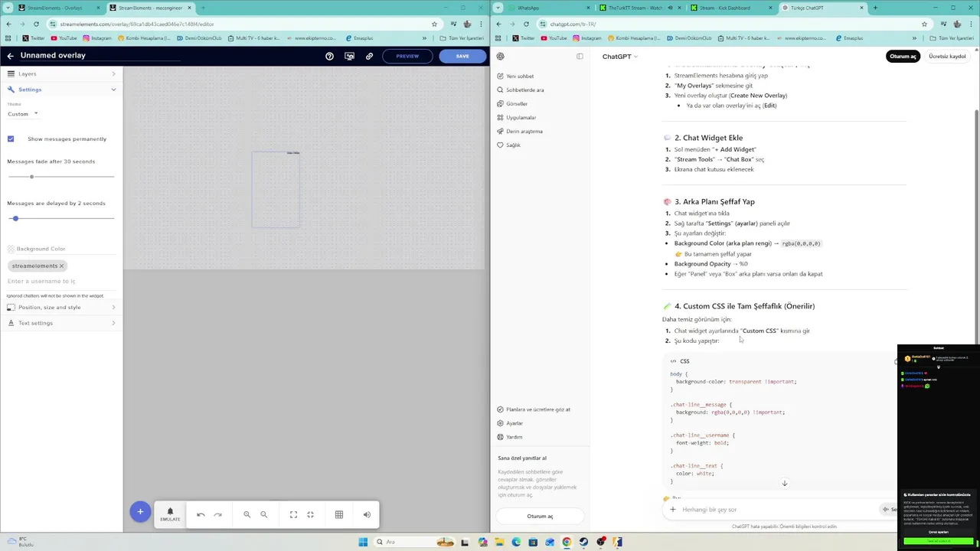Open the Background Color swatch
This screenshot has width=980, height=551.
point(11,249)
